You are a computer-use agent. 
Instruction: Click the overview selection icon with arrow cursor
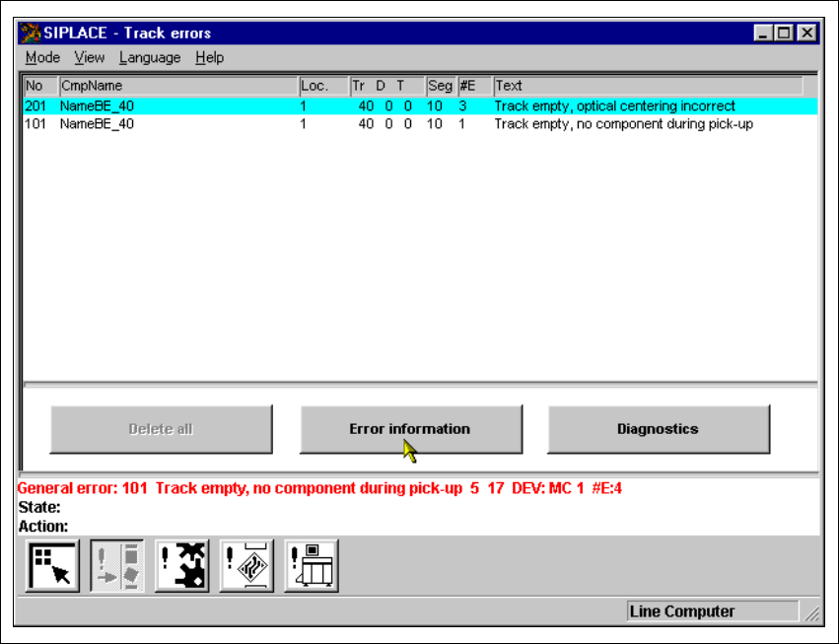tap(52, 566)
